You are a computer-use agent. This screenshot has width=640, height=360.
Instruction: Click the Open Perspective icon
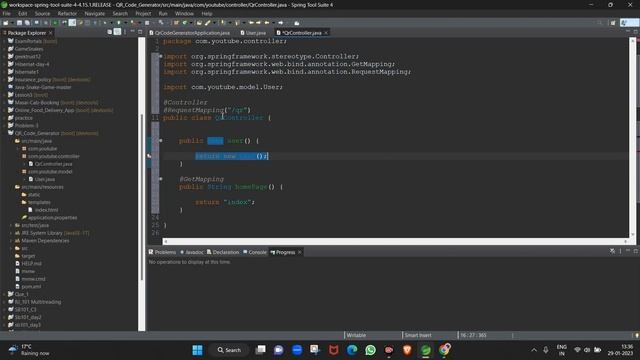click(613, 23)
